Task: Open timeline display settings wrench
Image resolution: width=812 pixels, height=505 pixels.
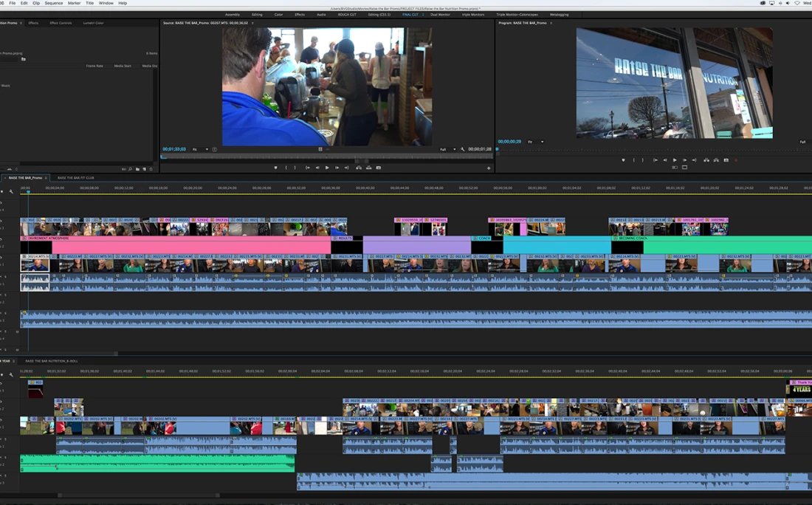Action: click(11, 190)
